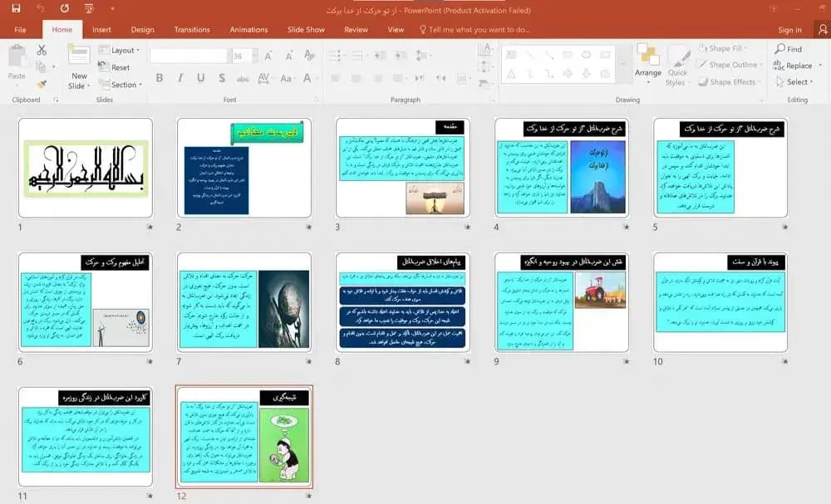Select slide 1 thumbnail with calligraphy
This screenshot has width=831, height=504.
(86, 167)
